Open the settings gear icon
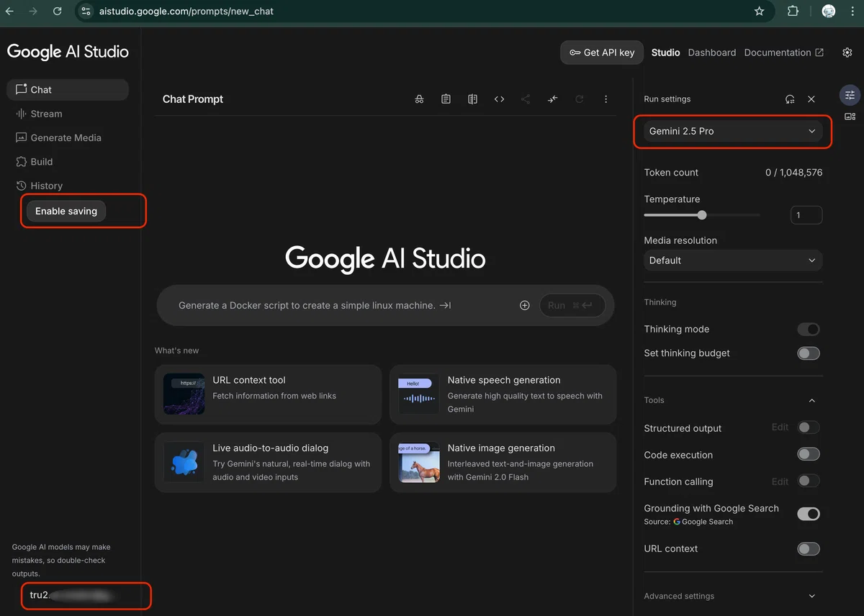 click(x=847, y=53)
